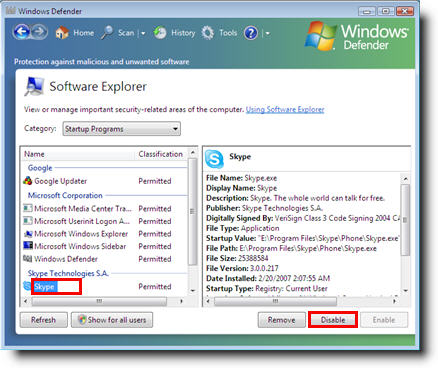438x368 pixels.
Task: Click the Forward arrow navigation button
Action: pos(40,32)
